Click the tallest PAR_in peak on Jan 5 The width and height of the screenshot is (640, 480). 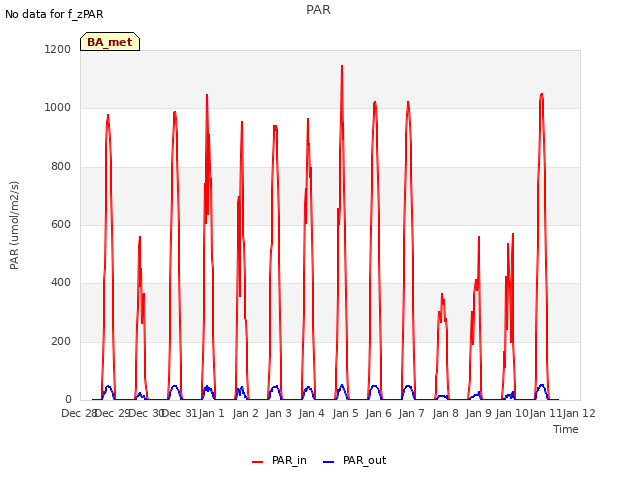342,66
